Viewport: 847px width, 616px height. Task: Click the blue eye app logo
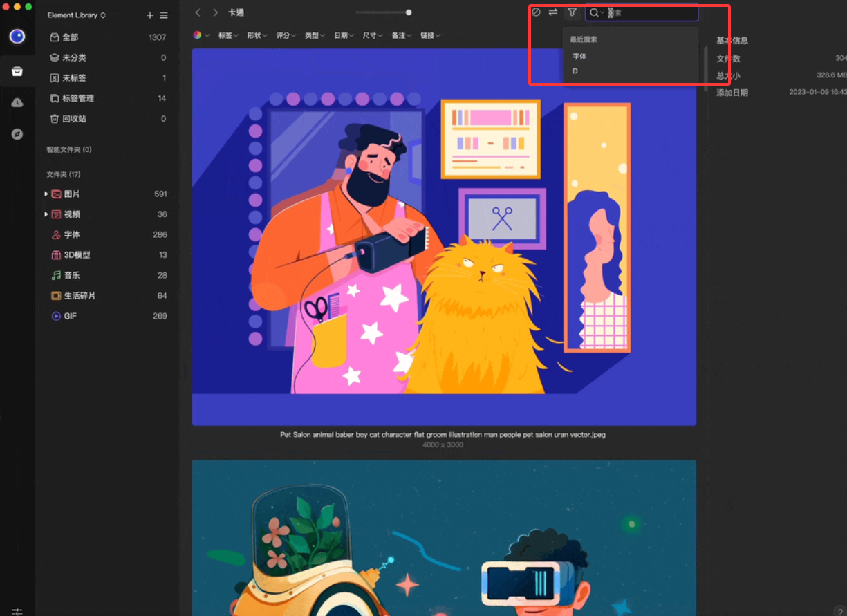click(17, 37)
